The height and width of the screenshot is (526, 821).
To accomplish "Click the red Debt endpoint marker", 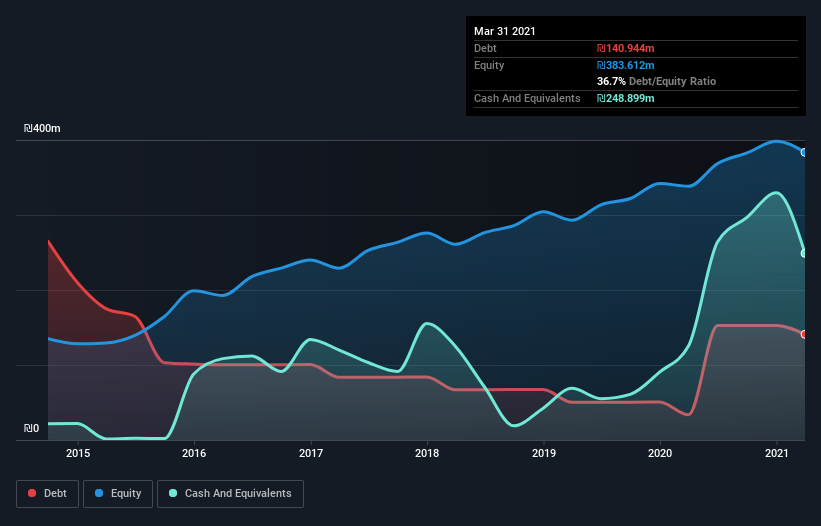I will (x=804, y=334).
